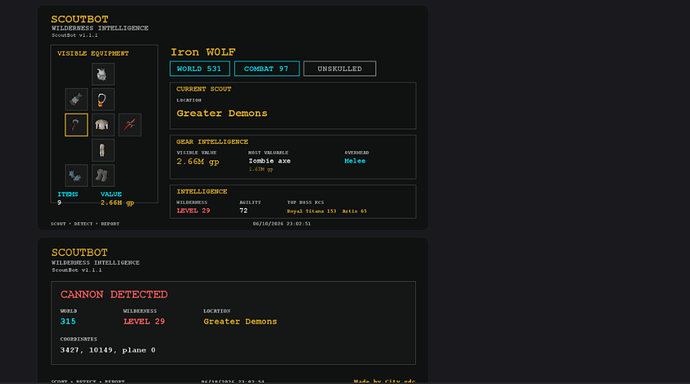Click LEVEL 29 in the Intelligence panel
This screenshot has height=384, width=690.
(193, 211)
